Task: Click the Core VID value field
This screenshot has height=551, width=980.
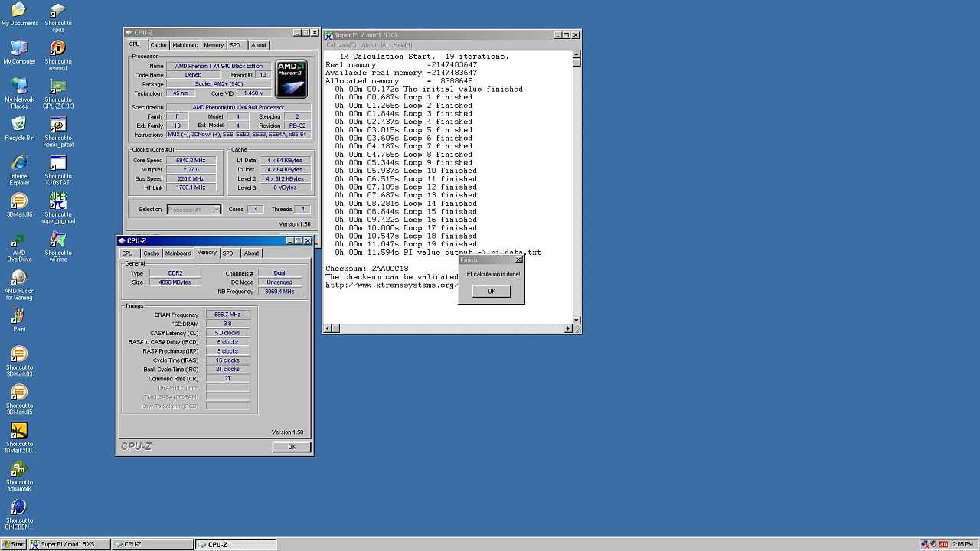Action: [254, 93]
